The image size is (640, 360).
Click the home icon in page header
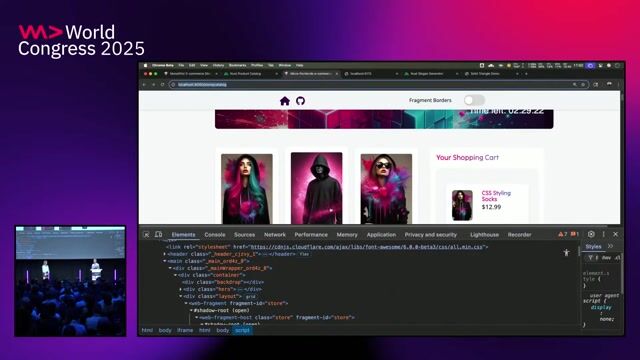284,101
